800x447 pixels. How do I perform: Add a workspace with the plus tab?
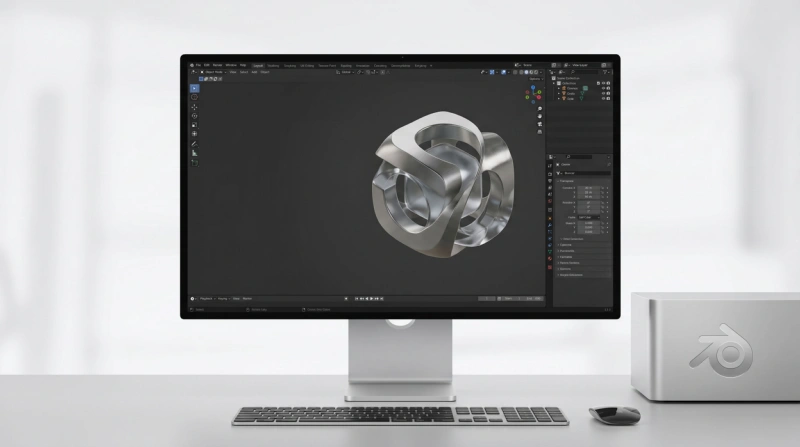(x=431, y=66)
